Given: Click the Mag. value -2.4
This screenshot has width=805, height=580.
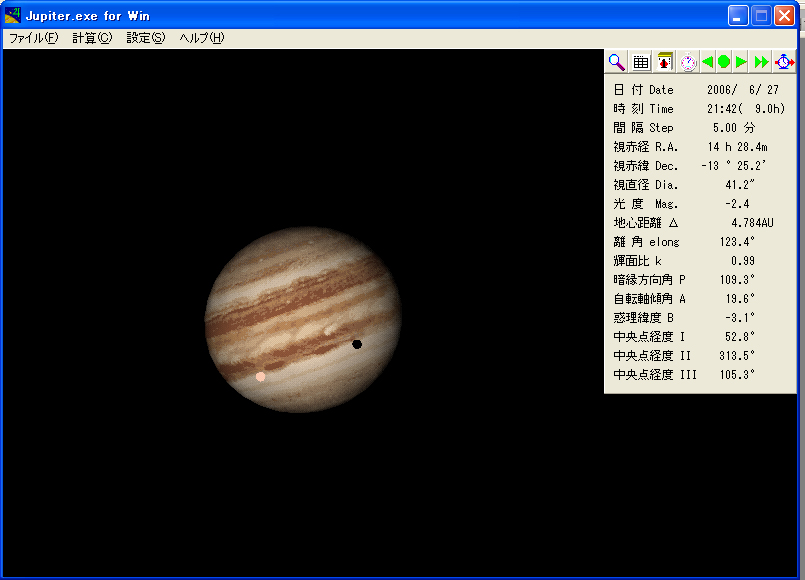Looking at the screenshot, I should [737, 204].
